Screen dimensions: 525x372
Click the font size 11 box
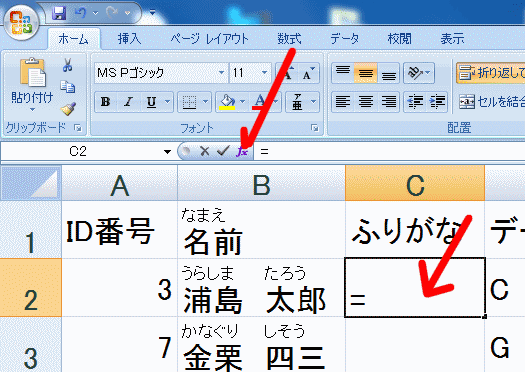[x=244, y=73]
